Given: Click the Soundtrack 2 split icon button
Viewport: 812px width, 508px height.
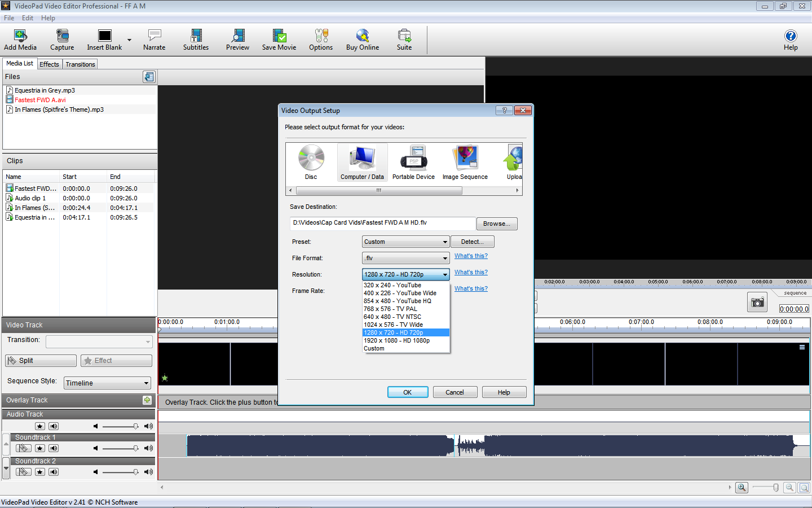Looking at the screenshot, I should 23,472.
